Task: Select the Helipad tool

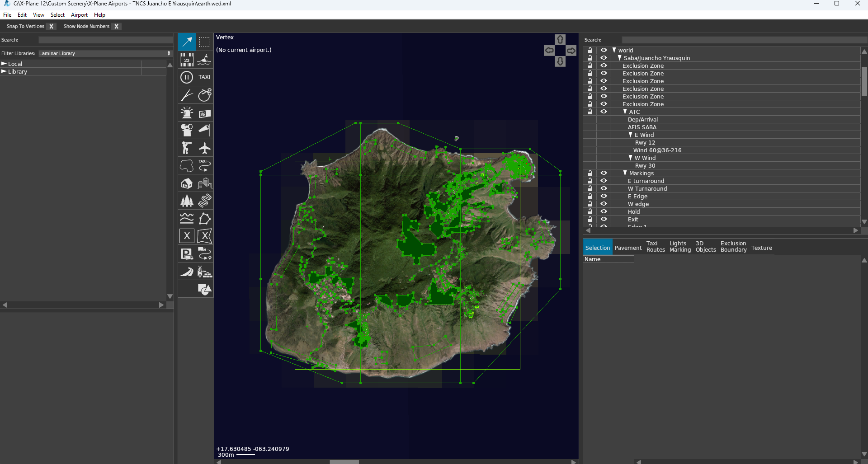Action: [x=187, y=77]
